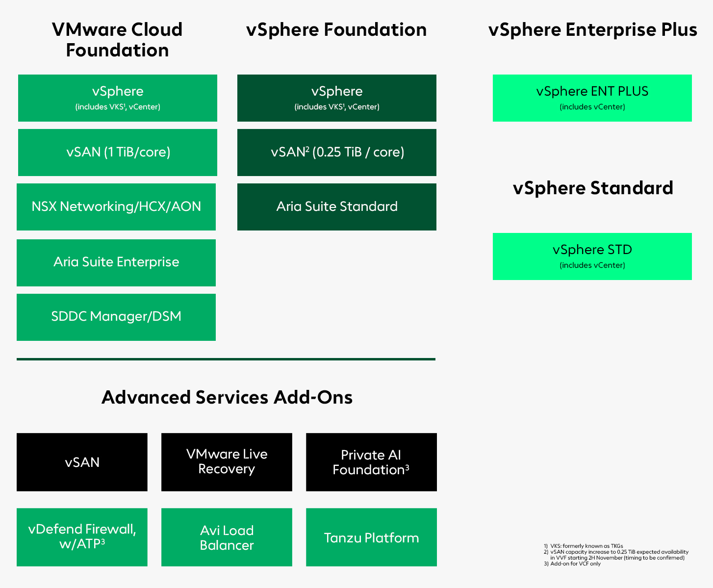Click the vSAN (0.25 TiB / core) tile

[337, 153]
